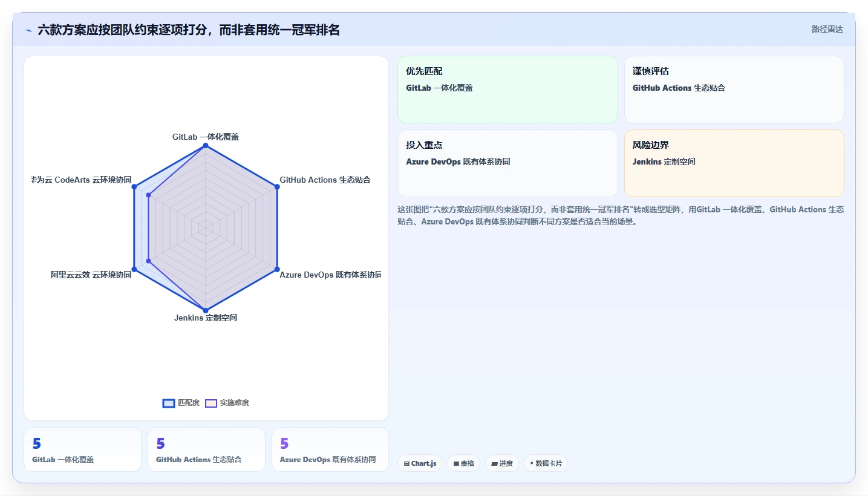Image resolution: width=868 pixels, height=496 pixels.
Task: Click the 匹配度 point on GitHub Actions axis
Action: pyautogui.click(x=277, y=187)
